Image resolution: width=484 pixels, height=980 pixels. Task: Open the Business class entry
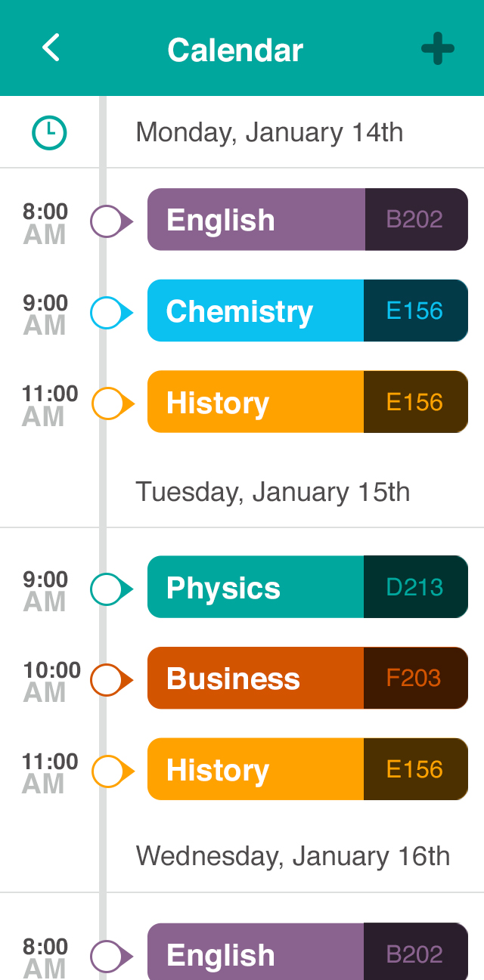(x=256, y=679)
